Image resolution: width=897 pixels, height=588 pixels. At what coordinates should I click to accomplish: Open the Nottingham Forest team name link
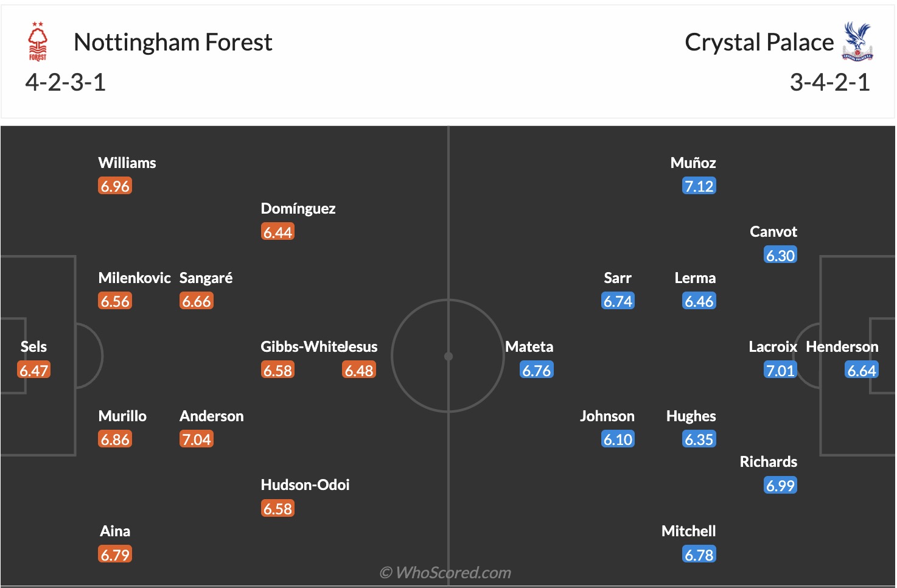[x=173, y=42]
